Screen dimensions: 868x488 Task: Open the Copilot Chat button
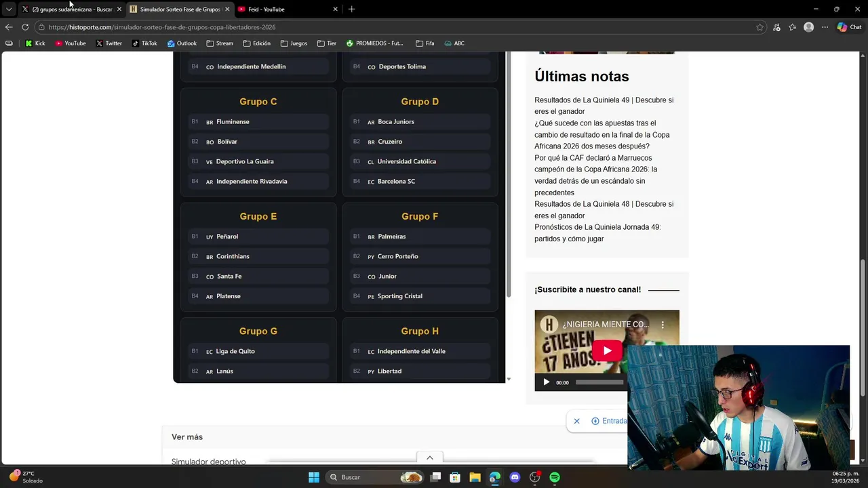[x=849, y=27]
